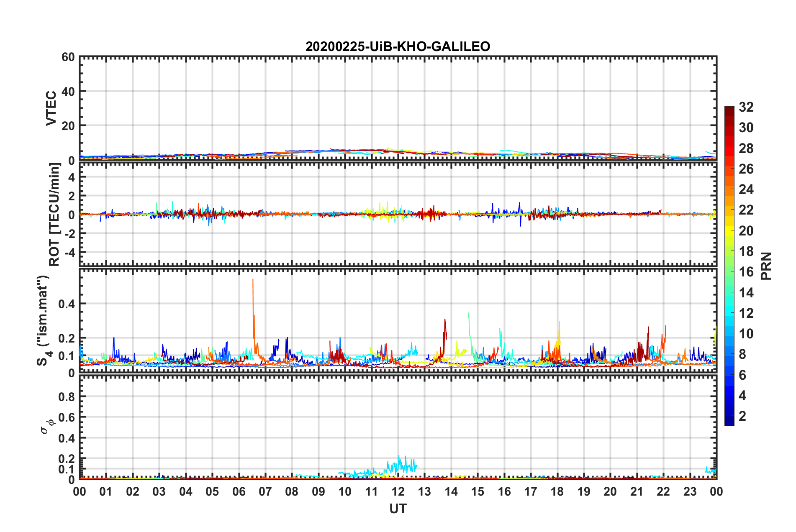Pick the yellow band at PRN 20 on colorbar

tap(729, 230)
